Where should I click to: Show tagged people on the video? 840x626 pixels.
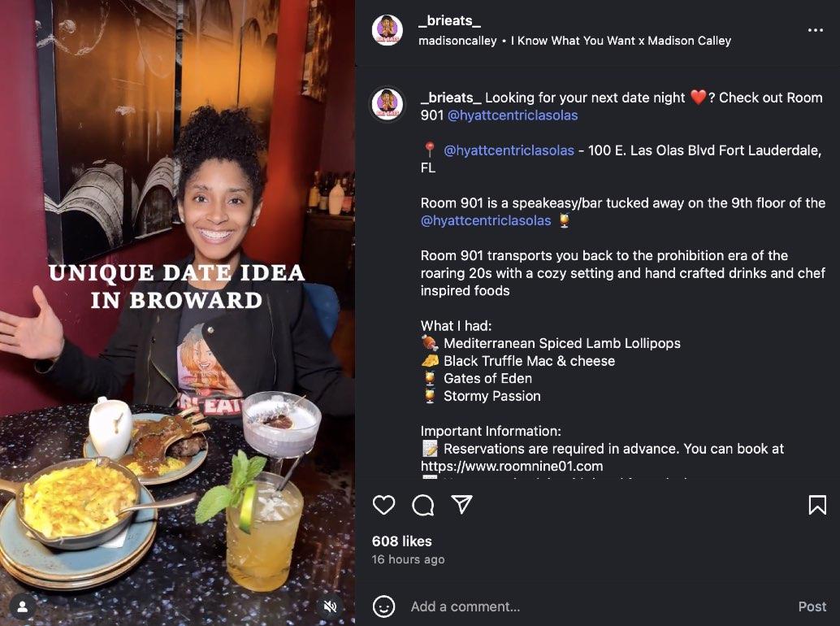click(23, 606)
